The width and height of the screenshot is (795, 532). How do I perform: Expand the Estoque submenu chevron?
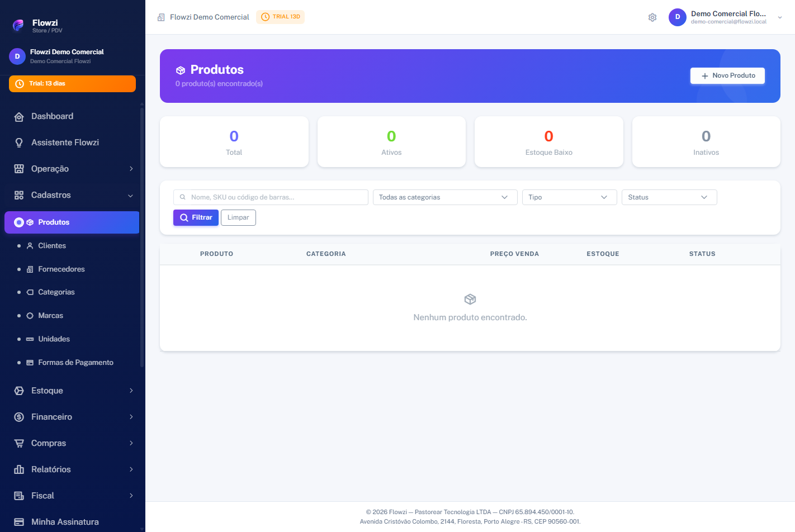(131, 391)
